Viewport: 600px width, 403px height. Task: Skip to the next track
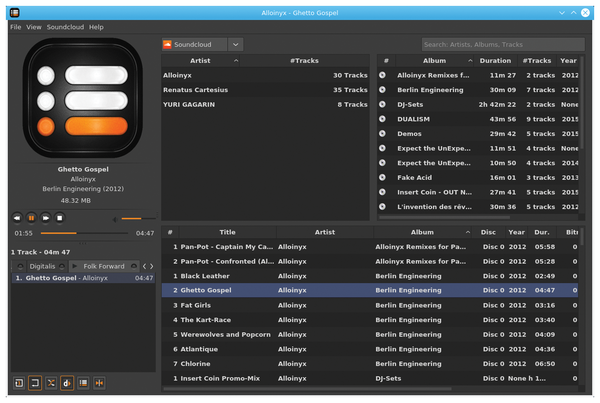(46, 218)
